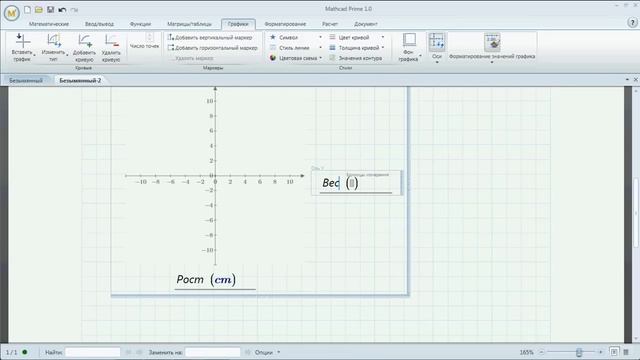Image resolution: width=640 pixels, height=360 pixels.
Task: Click the Фон графика icon
Action: [409, 40]
